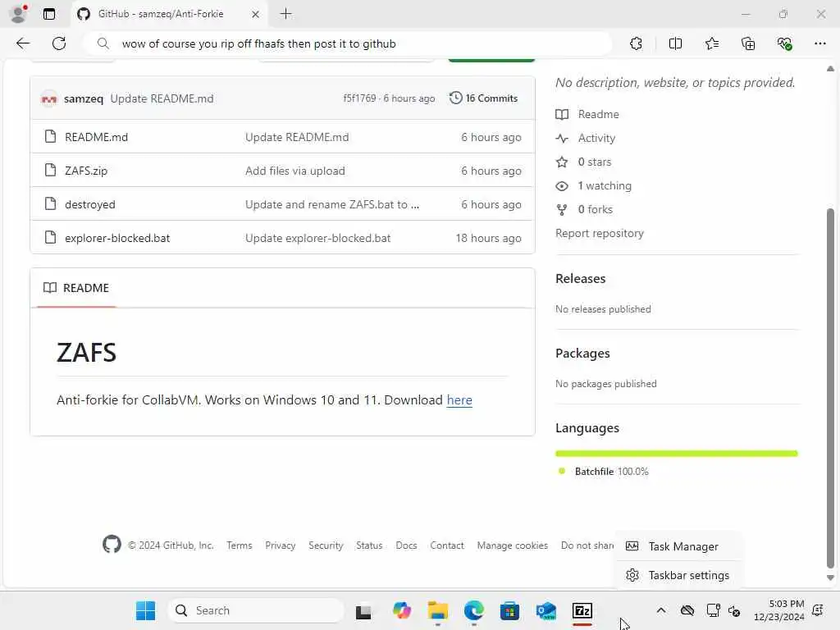Screen dimensions: 840x630
Task: Open the 5:03 PM clock and date
Action: [x=779, y=610]
